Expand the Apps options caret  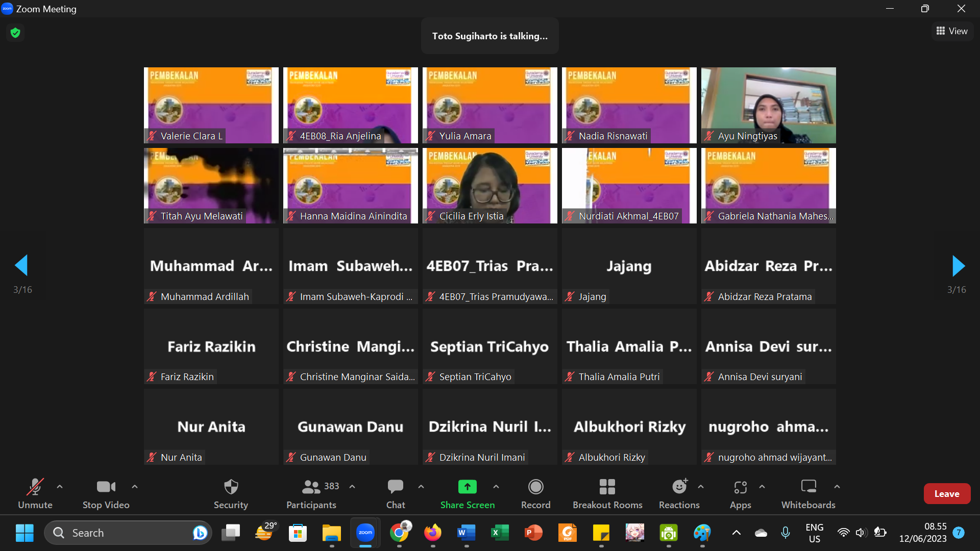pos(762,487)
